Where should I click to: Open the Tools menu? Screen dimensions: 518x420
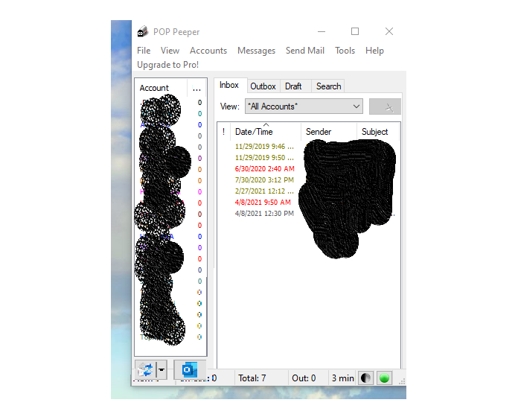point(345,51)
